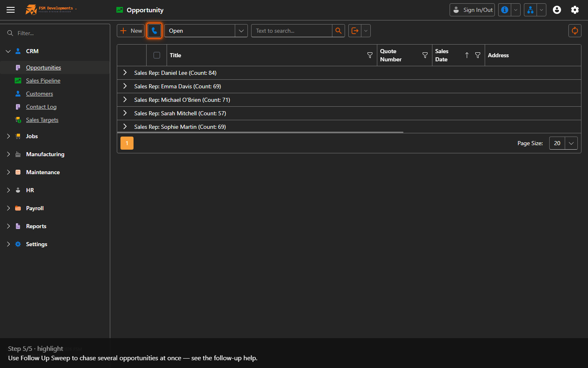Click the CRM person icon
The width and height of the screenshot is (588, 368).
pyautogui.click(x=18, y=51)
